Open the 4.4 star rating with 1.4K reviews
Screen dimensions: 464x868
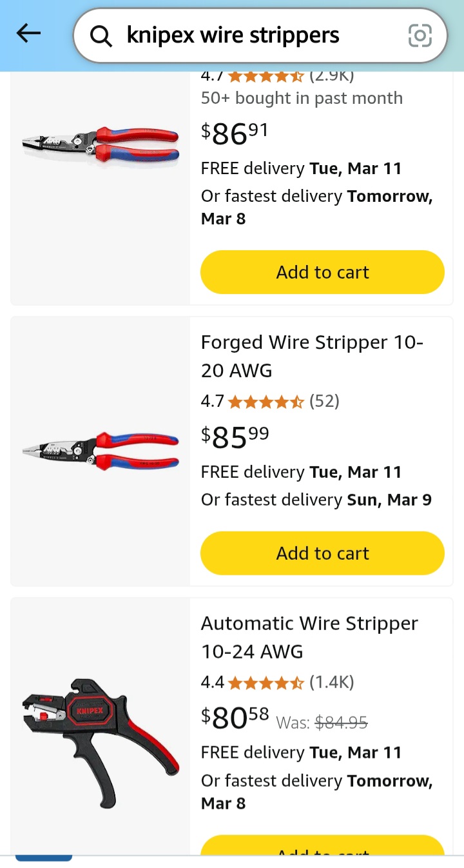[x=277, y=682]
